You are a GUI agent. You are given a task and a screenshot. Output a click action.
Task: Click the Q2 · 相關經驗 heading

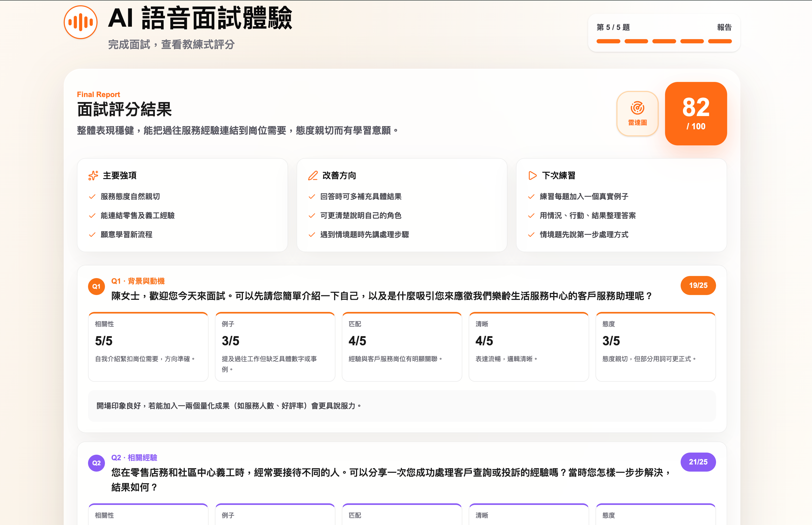[x=134, y=458]
